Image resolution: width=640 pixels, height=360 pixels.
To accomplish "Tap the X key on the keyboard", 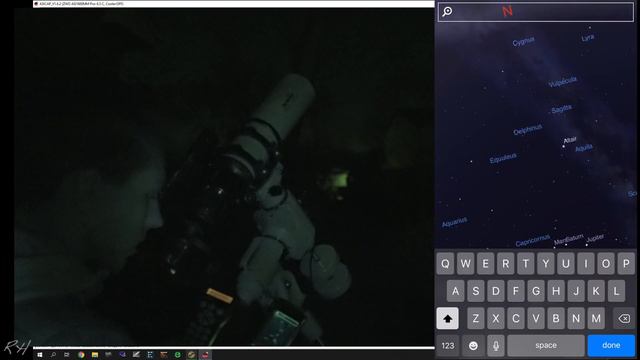I will pos(496,318).
